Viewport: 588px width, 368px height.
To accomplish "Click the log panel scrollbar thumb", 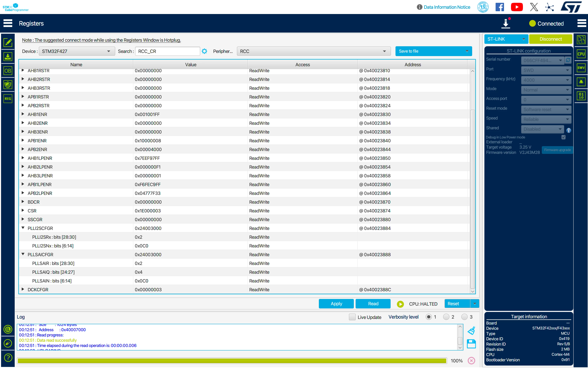I will pyautogui.click(x=460, y=341).
